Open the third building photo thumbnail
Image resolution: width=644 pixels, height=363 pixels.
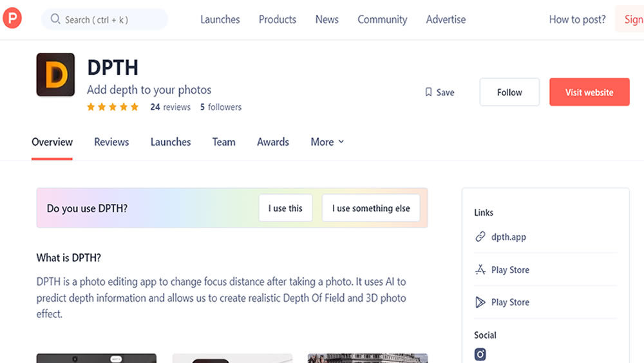coord(368,358)
